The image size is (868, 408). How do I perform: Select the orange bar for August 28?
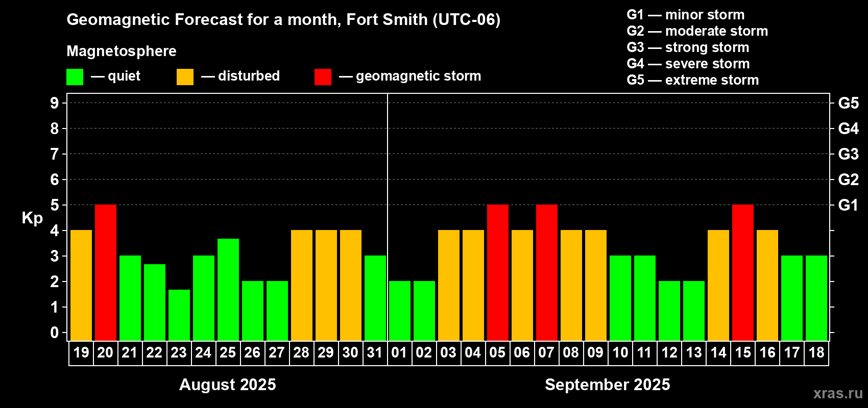[x=302, y=286]
